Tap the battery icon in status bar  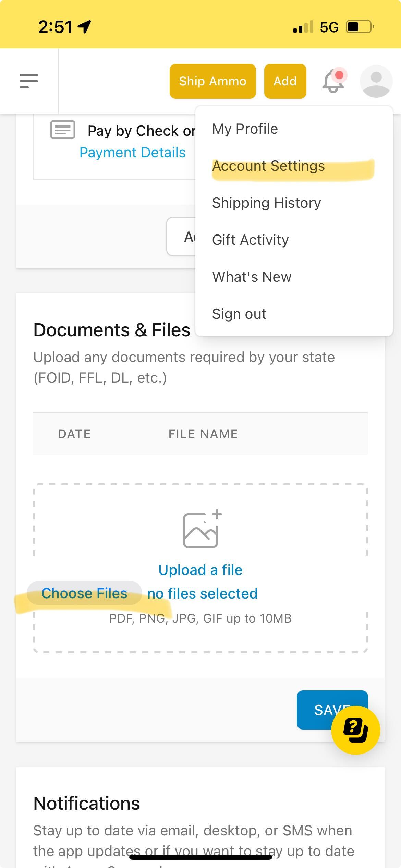pyautogui.click(x=360, y=27)
